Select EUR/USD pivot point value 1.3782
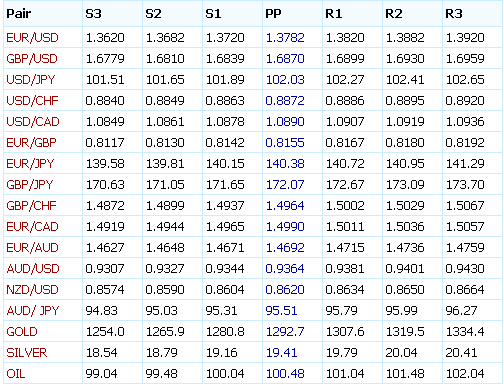 tap(285, 38)
